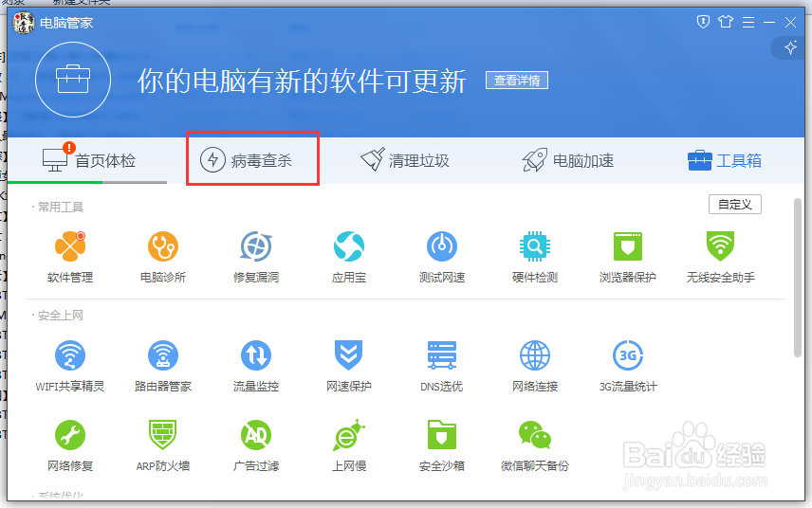The image size is (812, 508).
Task: Open 软件管理 software manager tool
Action: click(x=70, y=257)
